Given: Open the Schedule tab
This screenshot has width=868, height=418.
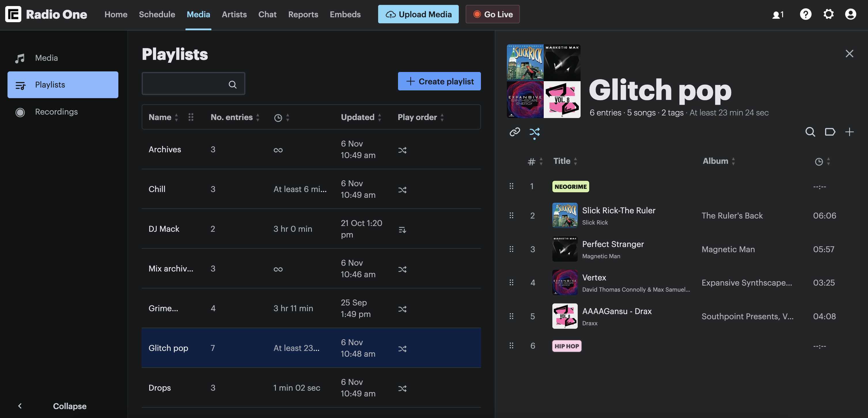Looking at the screenshot, I should pyautogui.click(x=157, y=14).
